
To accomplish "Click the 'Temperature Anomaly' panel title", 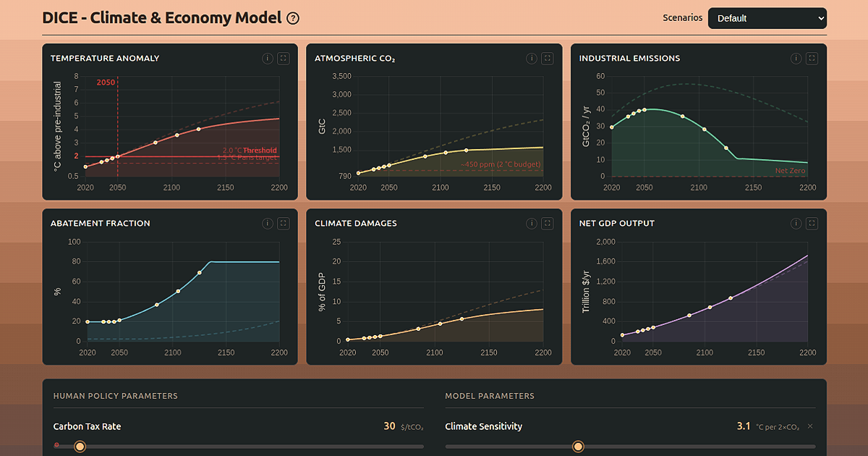I will (x=105, y=59).
